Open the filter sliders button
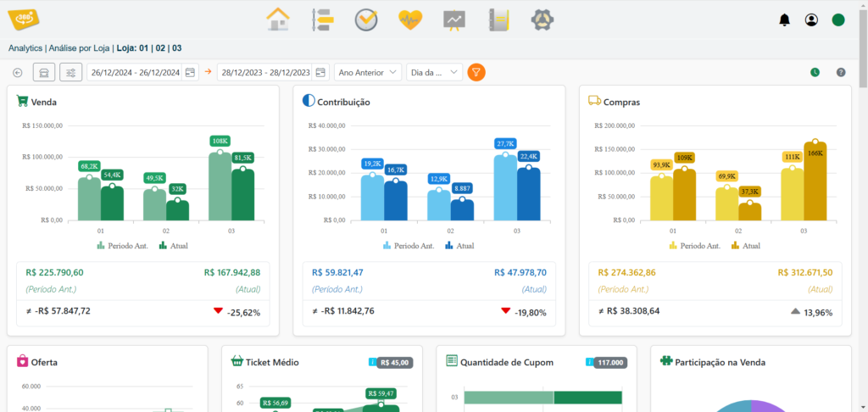868x412 pixels. click(x=71, y=72)
